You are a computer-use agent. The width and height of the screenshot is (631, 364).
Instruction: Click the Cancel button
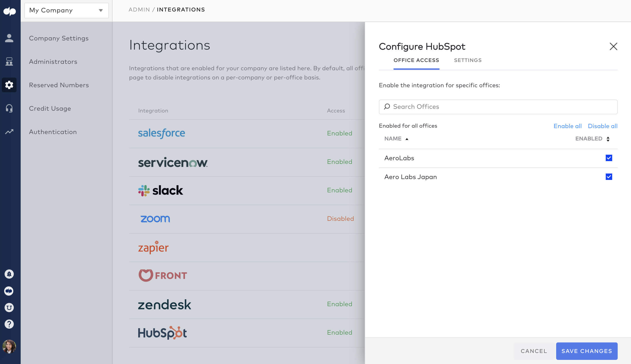tap(534, 351)
